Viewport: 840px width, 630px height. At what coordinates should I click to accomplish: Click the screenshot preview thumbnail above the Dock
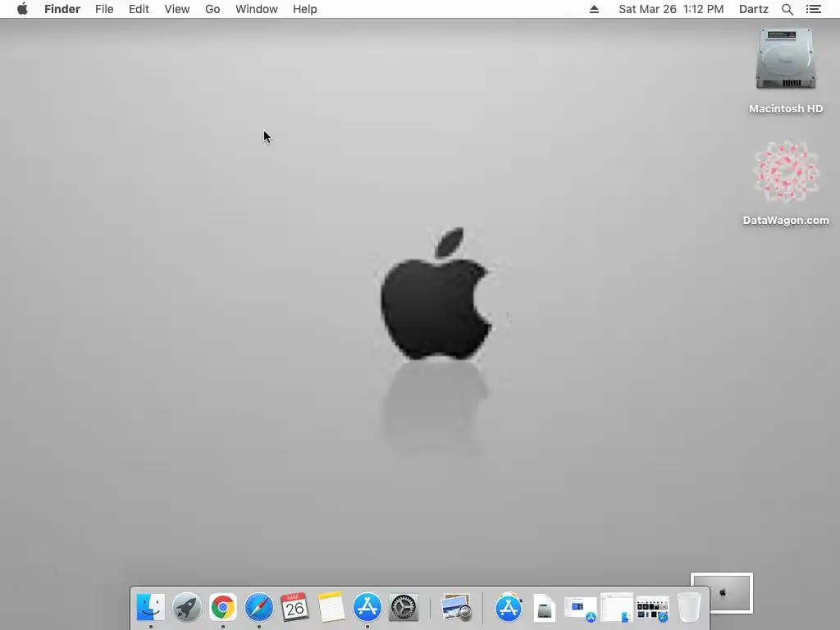pyautogui.click(x=722, y=592)
